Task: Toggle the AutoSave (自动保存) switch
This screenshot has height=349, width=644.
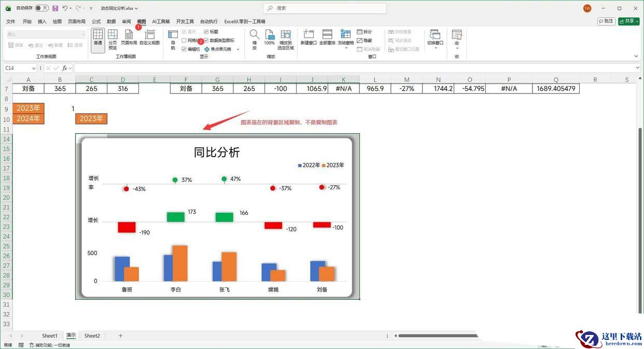Action: pos(41,8)
